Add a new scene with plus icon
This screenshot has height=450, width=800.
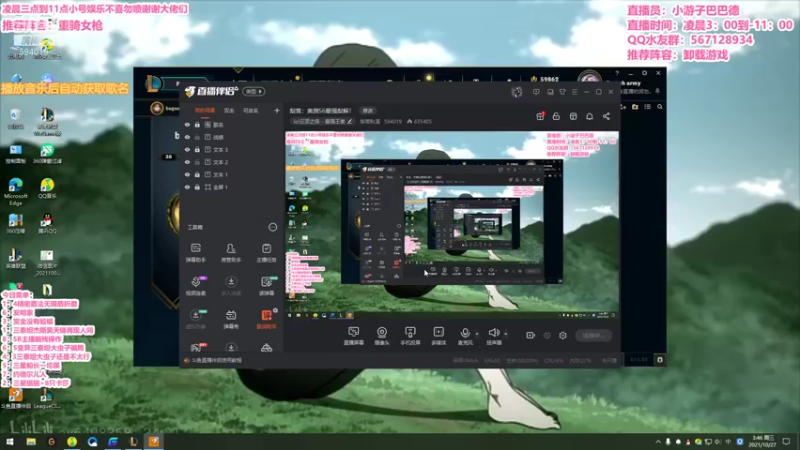click(x=277, y=110)
